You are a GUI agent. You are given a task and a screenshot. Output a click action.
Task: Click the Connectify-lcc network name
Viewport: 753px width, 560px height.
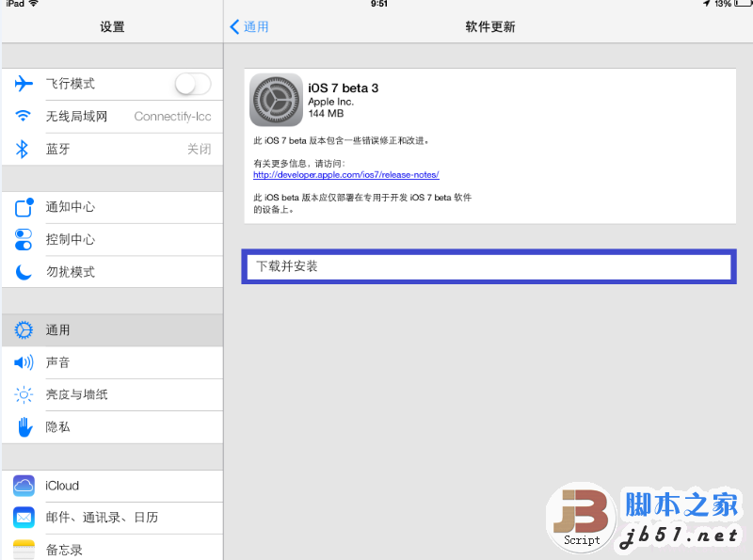(x=172, y=116)
